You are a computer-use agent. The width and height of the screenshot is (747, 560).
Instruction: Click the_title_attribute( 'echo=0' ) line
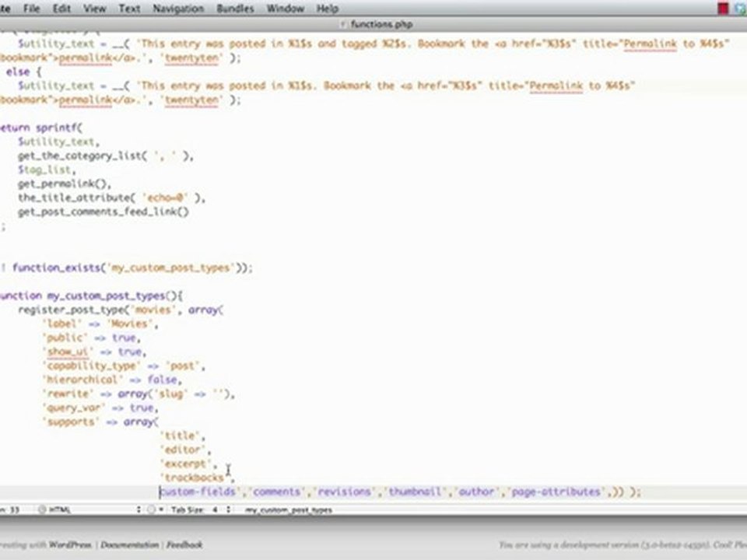click(111, 198)
